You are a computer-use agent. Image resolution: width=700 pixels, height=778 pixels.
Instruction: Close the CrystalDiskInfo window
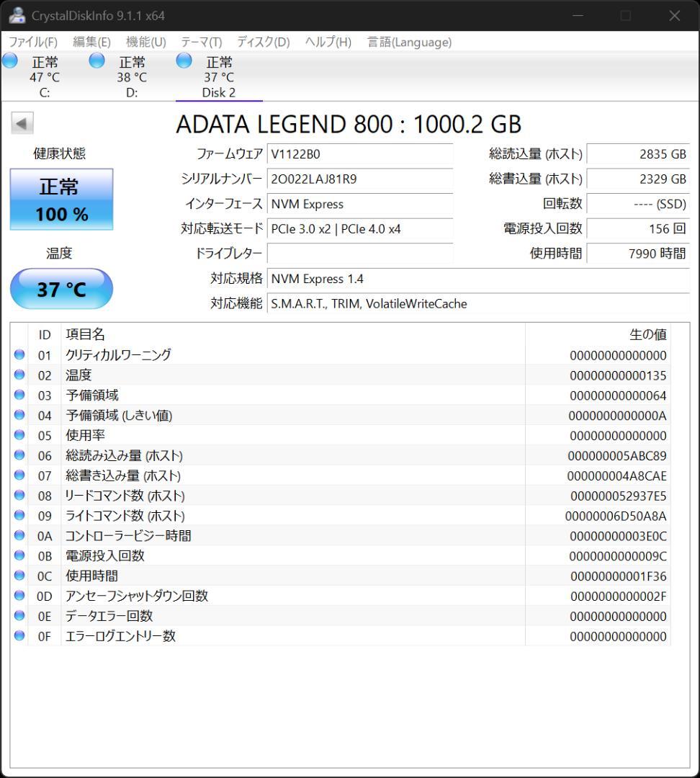(x=674, y=15)
